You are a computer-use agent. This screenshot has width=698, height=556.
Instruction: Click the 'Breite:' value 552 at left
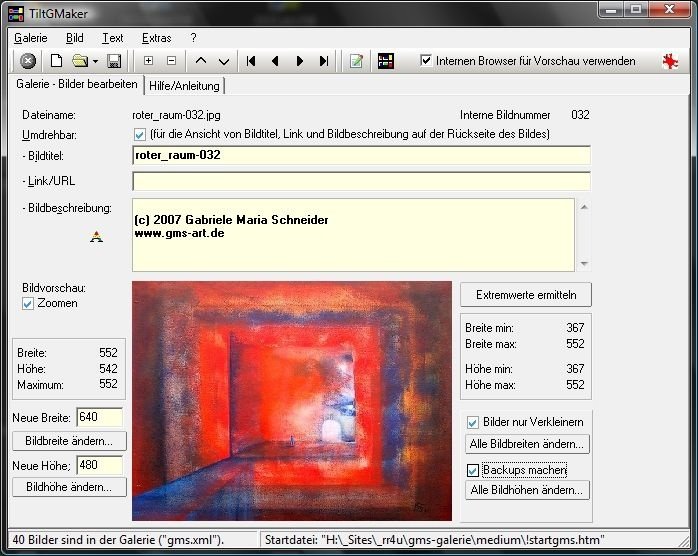[x=108, y=353]
